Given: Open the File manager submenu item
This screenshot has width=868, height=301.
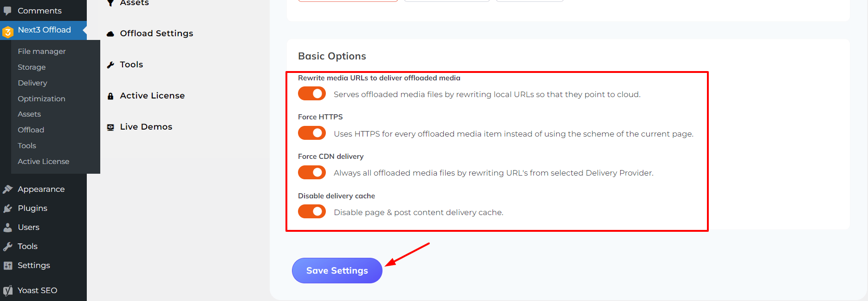Looking at the screenshot, I should coord(41,51).
